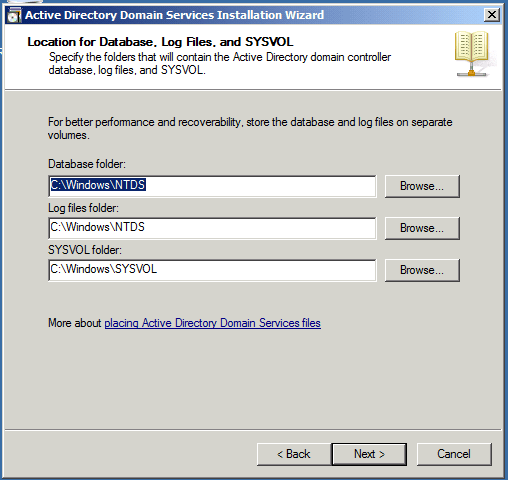
Task: Proceed with the Next button
Action: (369, 454)
